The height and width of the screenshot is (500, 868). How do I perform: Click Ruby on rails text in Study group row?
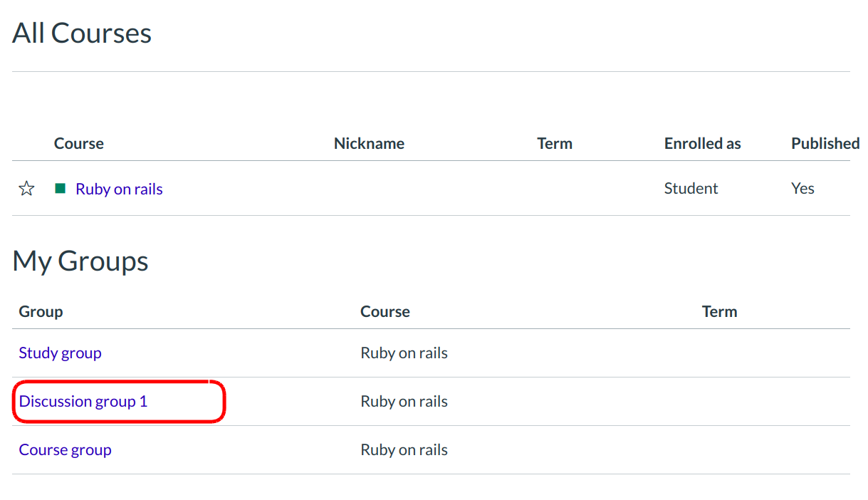pyautogui.click(x=404, y=353)
